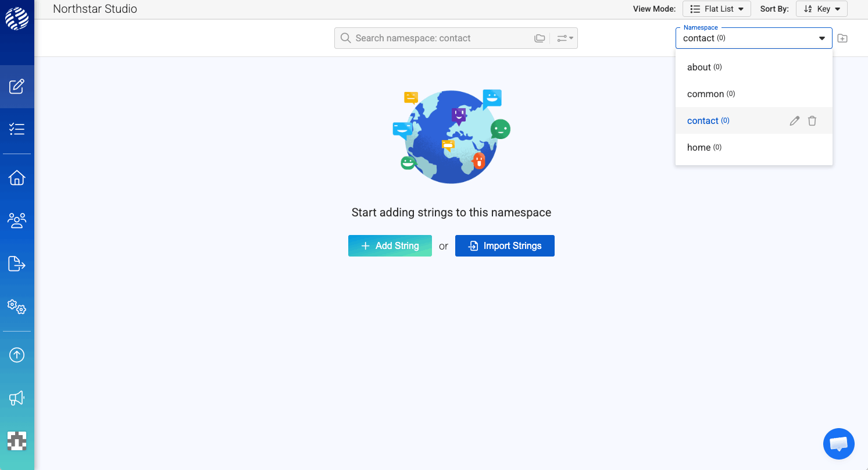868x470 pixels.
Task: Open the settings gears icon in sidebar
Action: [x=17, y=307]
